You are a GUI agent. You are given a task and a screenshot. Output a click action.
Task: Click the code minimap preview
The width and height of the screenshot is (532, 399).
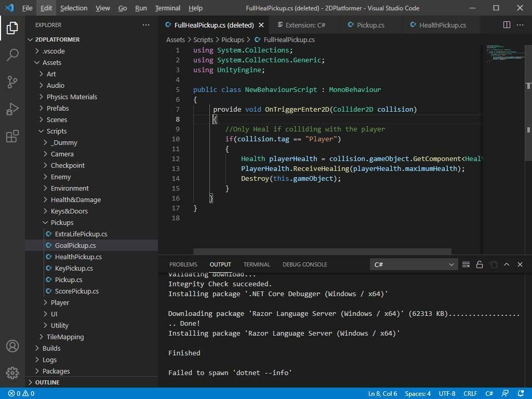505,54
